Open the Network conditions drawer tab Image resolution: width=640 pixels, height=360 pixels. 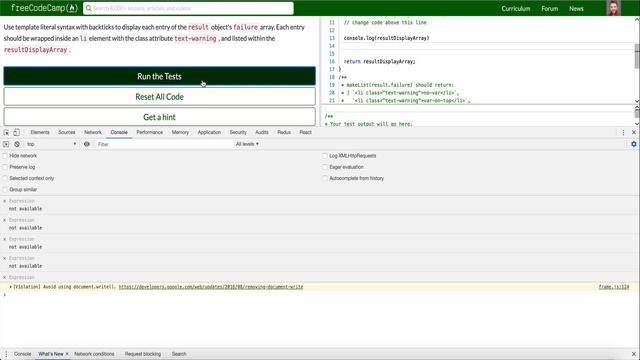click(94, 354)
